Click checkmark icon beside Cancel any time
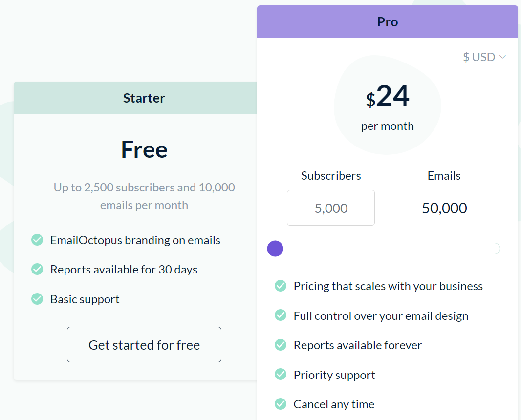This screenshot has height=420, width=521. pyautogui.click(x=281, y=404)
